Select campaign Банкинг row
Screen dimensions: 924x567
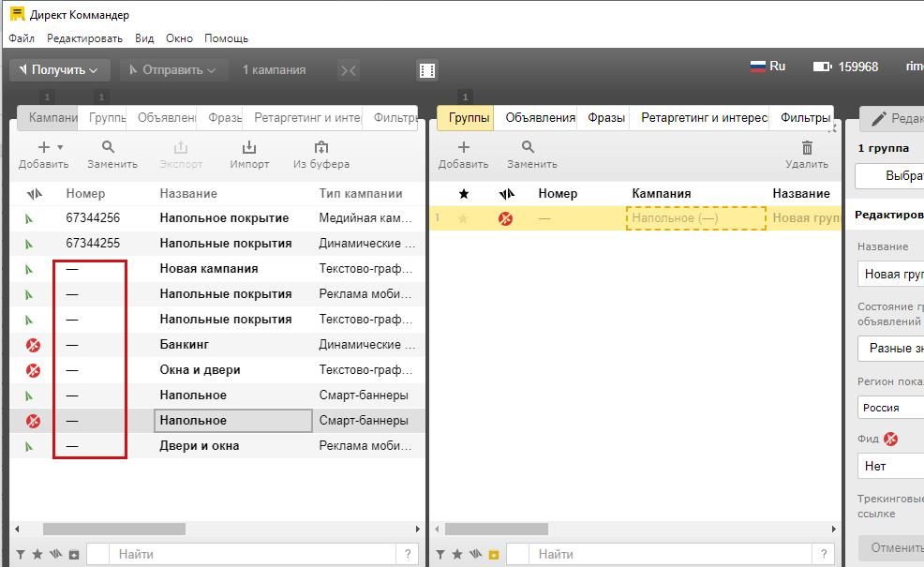(x=216, y=344)
